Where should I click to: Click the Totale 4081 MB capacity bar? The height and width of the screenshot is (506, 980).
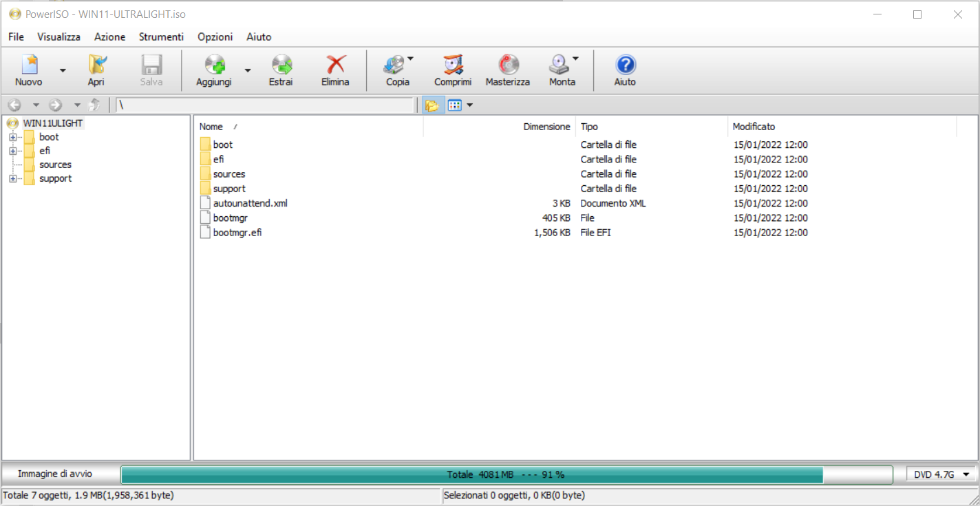point(507,474)
